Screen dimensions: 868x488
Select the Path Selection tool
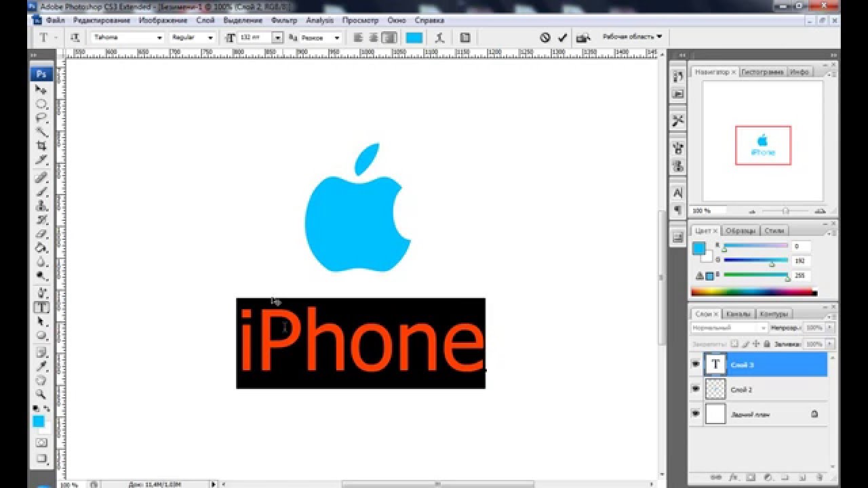pyautogui.click(x=41, y=321)
